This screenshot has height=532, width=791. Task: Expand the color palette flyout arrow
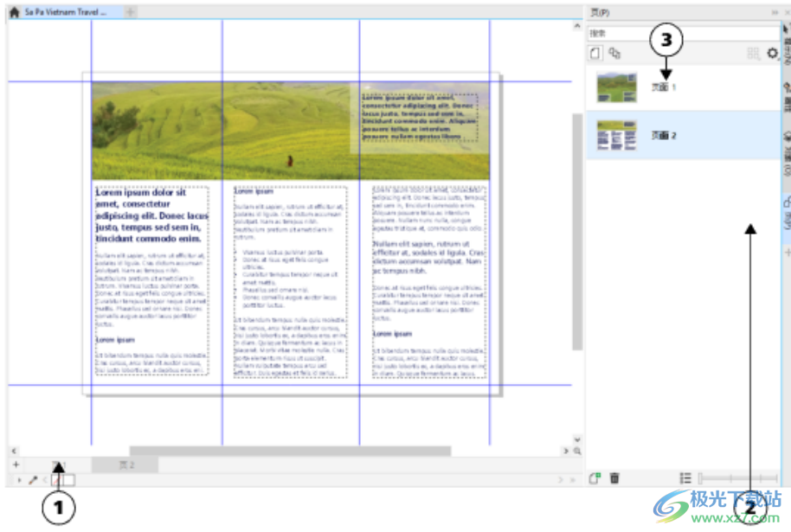19,480
